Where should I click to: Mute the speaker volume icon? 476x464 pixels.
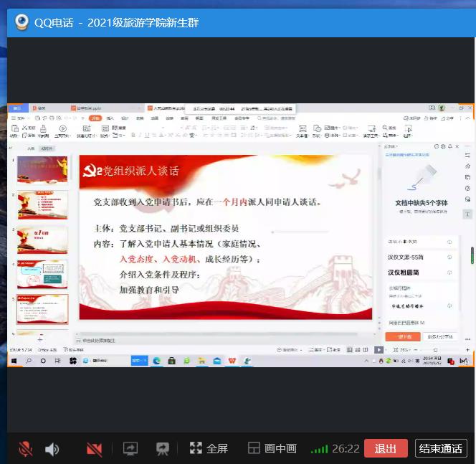coord(52,449)
